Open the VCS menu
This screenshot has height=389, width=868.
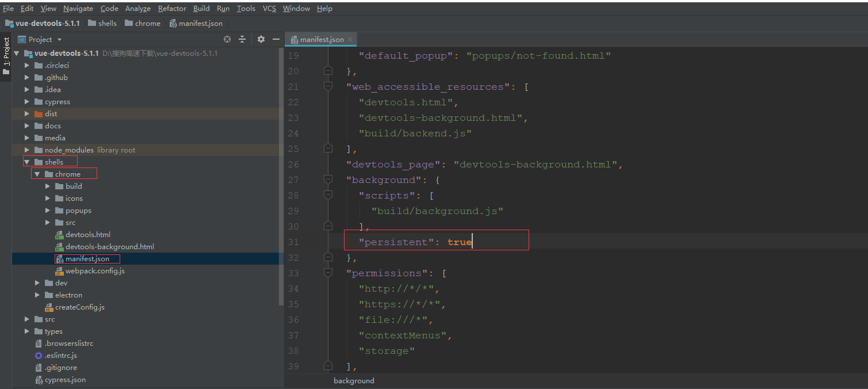(269, 8)
